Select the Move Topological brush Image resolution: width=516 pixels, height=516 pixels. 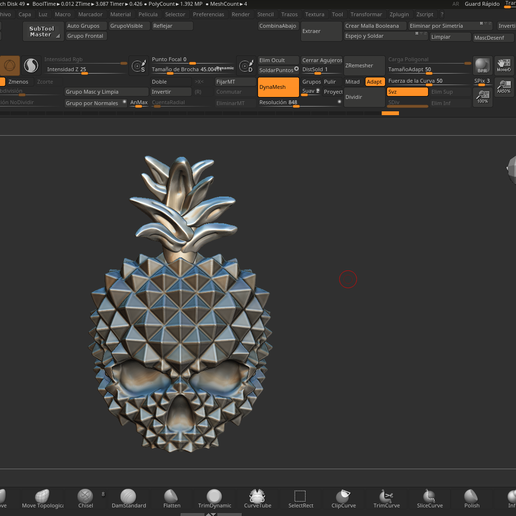43,498
